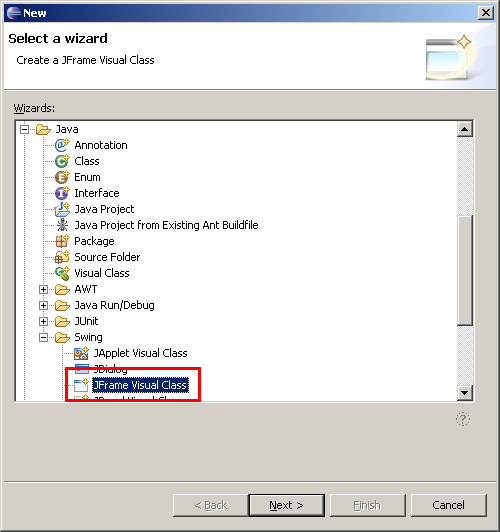The width and height of the screenshot is (500, 532).
Task: Expand the Java Run/Debug folder
Action: (43, 305)
